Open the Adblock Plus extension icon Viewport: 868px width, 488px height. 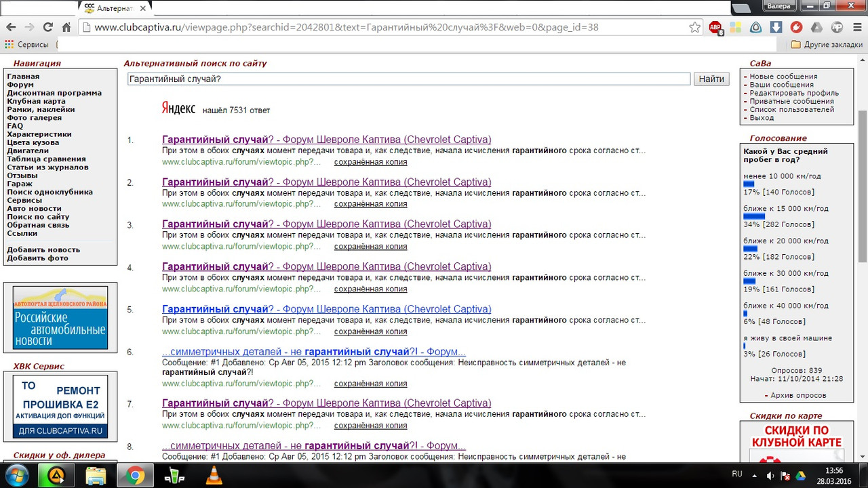click(715, 28)
